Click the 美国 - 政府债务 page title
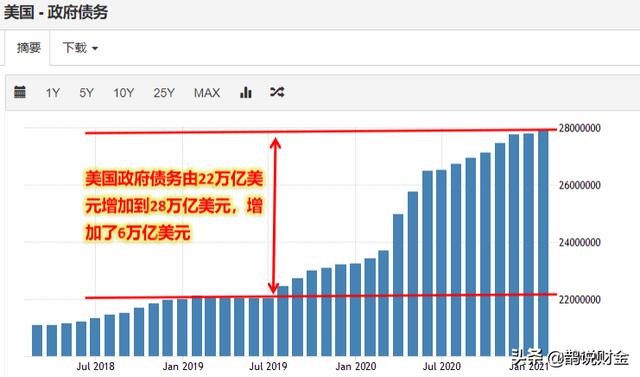640x377 pixels. [x=56, y=12]
